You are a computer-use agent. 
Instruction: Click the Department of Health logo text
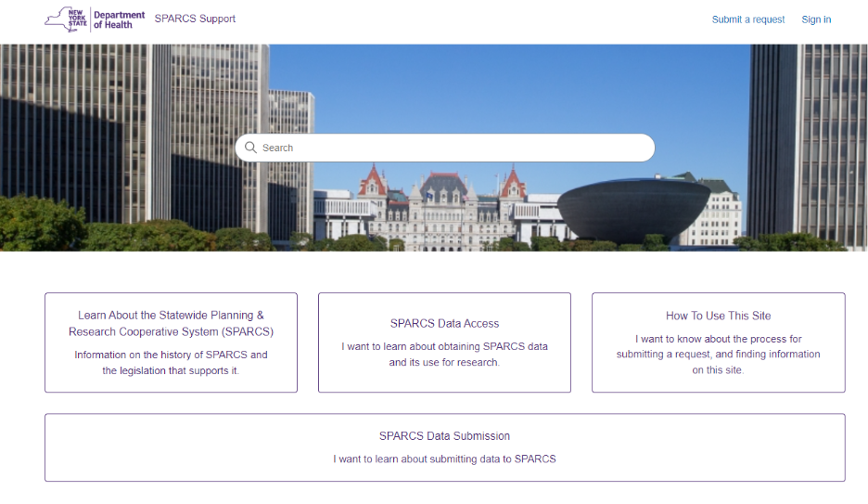pyautogui.click(x=120, y=19)
